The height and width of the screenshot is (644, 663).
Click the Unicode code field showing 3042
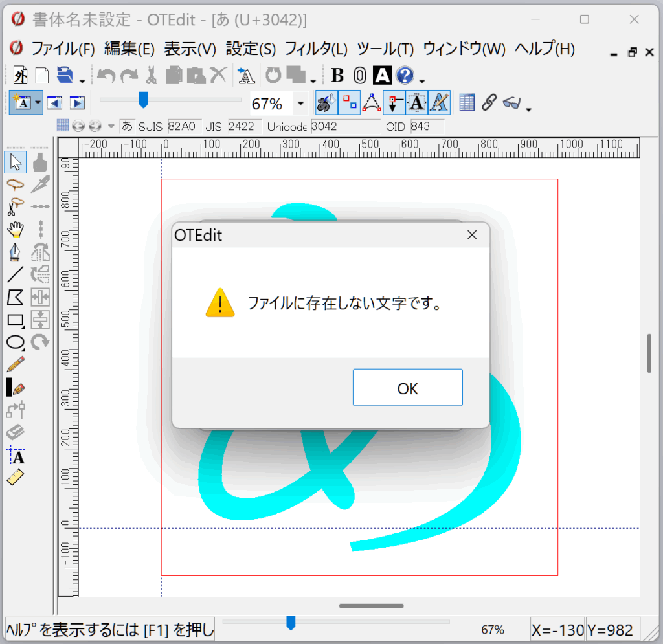pyautogui.click(x=344, y=126)
